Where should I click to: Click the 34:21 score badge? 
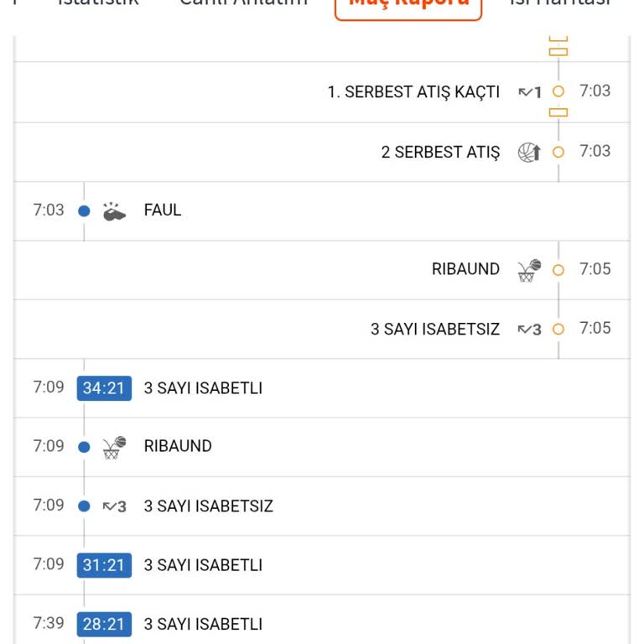(x=104, y=388)
